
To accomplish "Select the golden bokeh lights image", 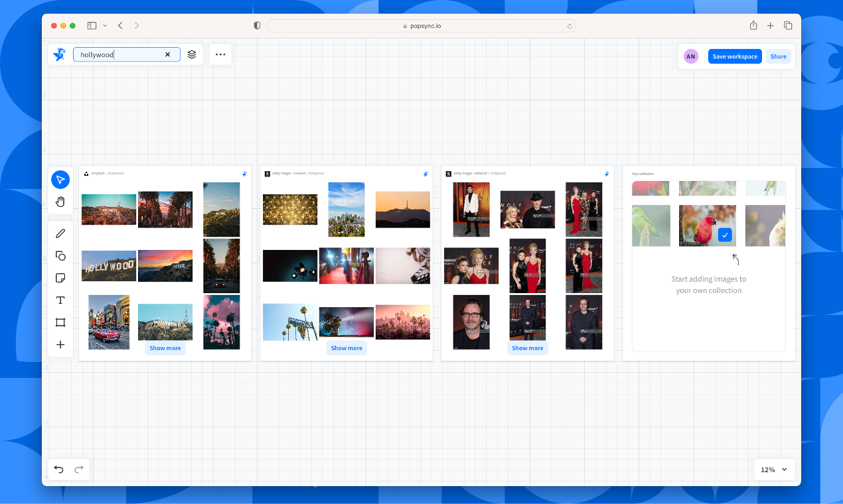I will point(290,210).
